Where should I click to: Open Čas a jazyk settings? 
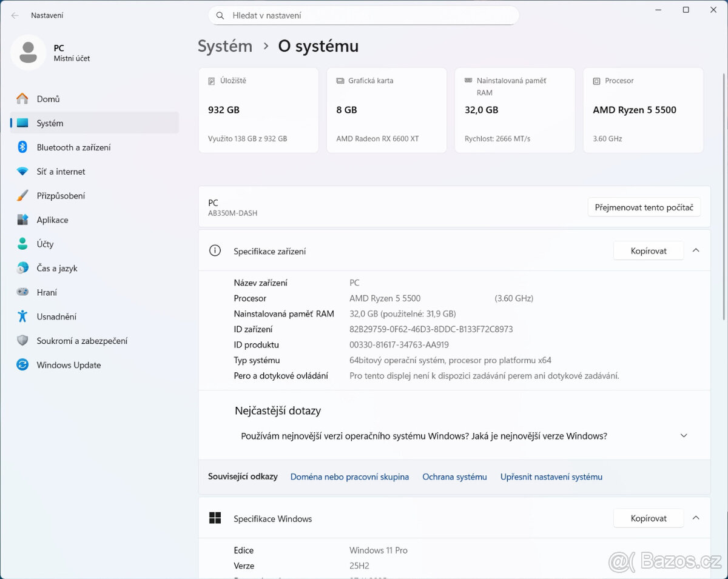click(58, 268)
